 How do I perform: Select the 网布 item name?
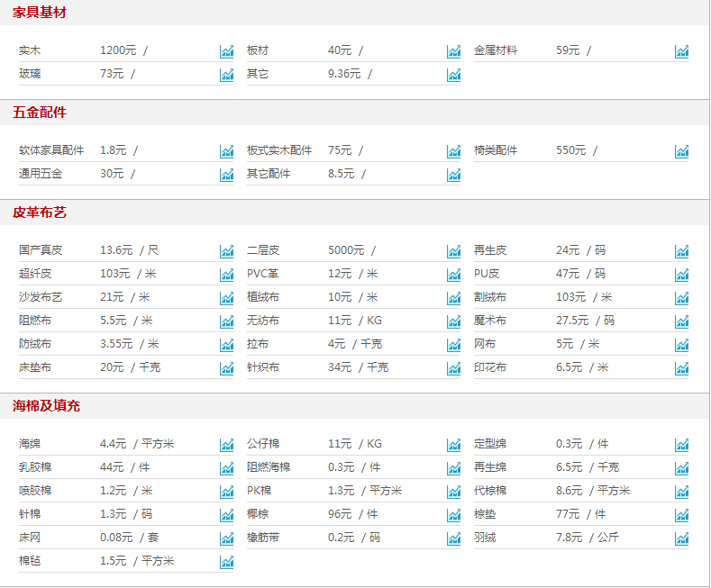point(485,344)
